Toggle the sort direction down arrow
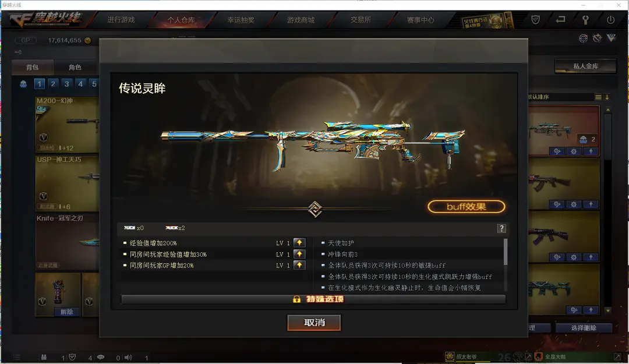This screenshot has height=364, width=629. [x=607, y=97]
